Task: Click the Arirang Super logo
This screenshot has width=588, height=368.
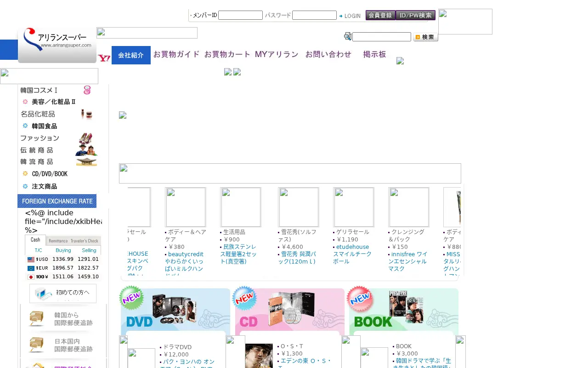Action: pos(57,45)
